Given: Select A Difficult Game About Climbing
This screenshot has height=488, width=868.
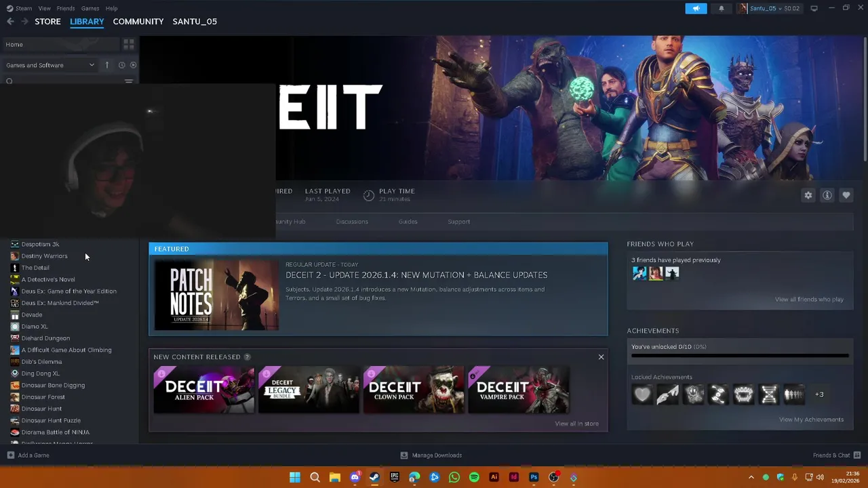Looking at the screenshot, I should tap(66, 350).
